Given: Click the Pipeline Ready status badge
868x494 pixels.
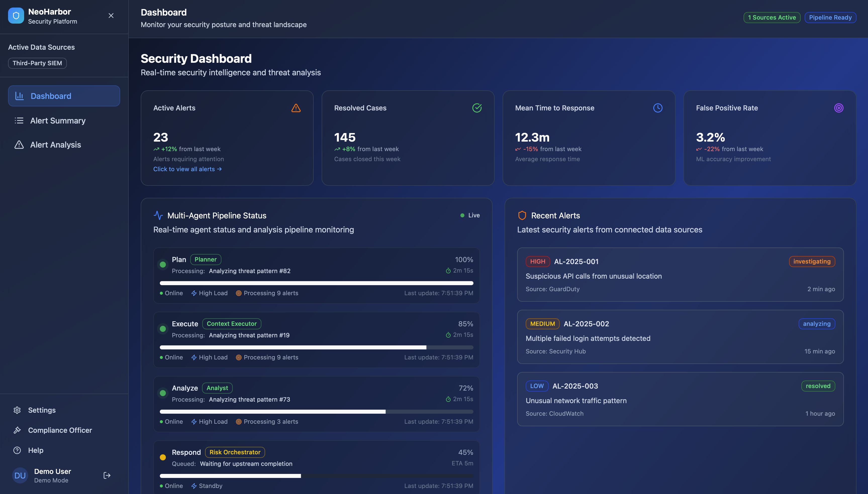Looking at the screenshot, I should tap(830, 18).
